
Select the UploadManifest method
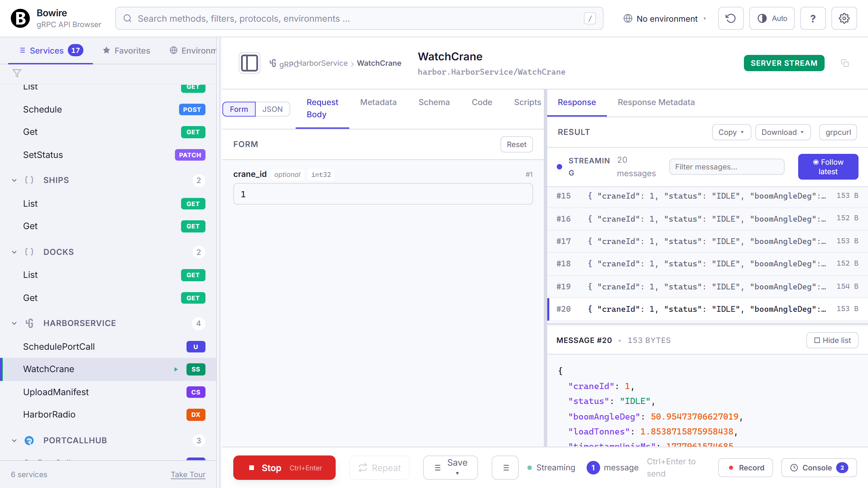tap(108, 392)
